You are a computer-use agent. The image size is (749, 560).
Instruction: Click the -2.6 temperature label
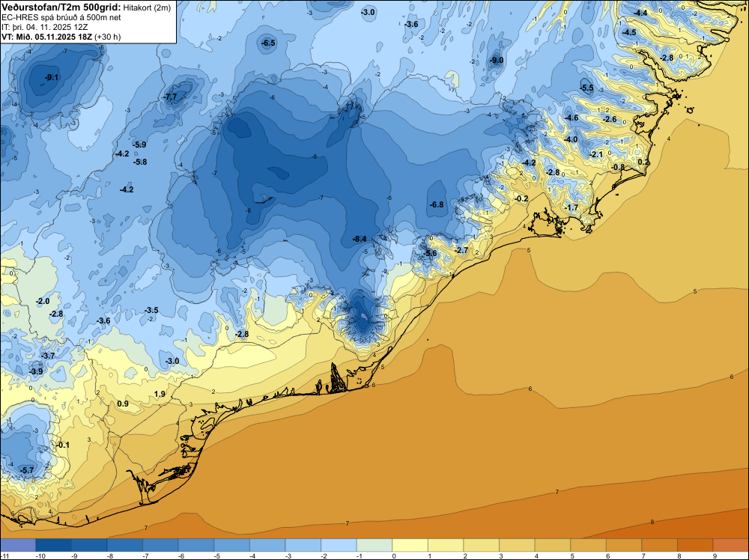pos(610,119)
